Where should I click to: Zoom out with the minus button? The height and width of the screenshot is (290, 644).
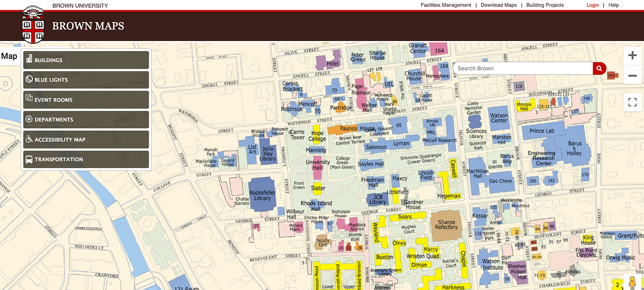point(632,75)
